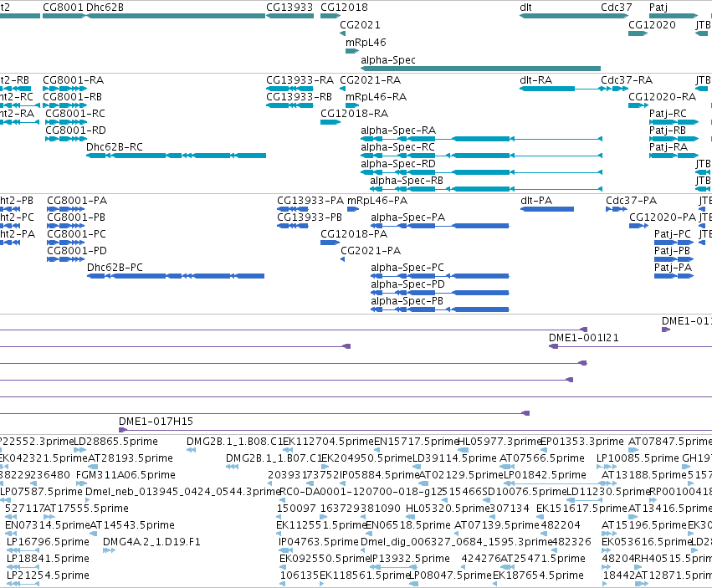Image resolution: width=712 pixels, height=588 pixels.
Task: Select the LP10085.5prime EST label
Action: (x=638, y=458)
